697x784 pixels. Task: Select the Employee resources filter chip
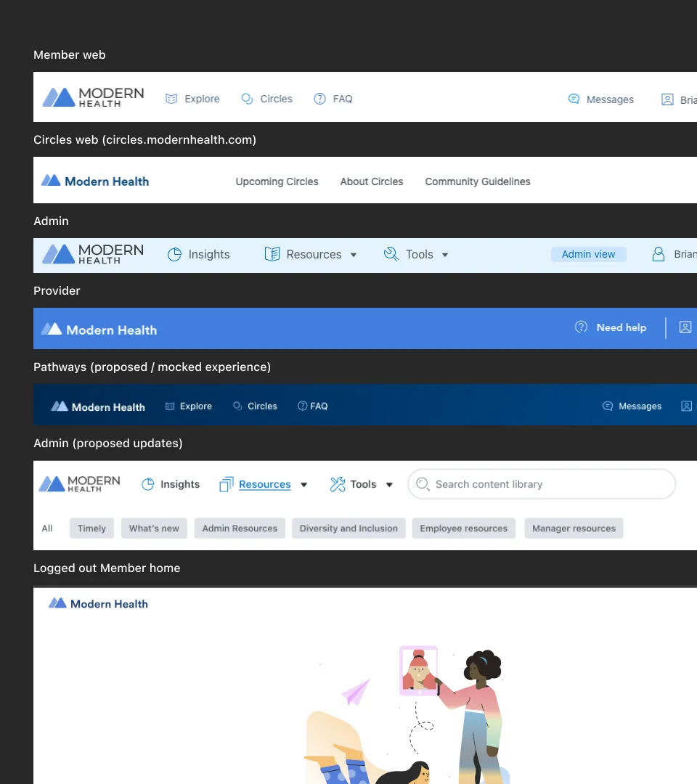(x=463, y=528)
